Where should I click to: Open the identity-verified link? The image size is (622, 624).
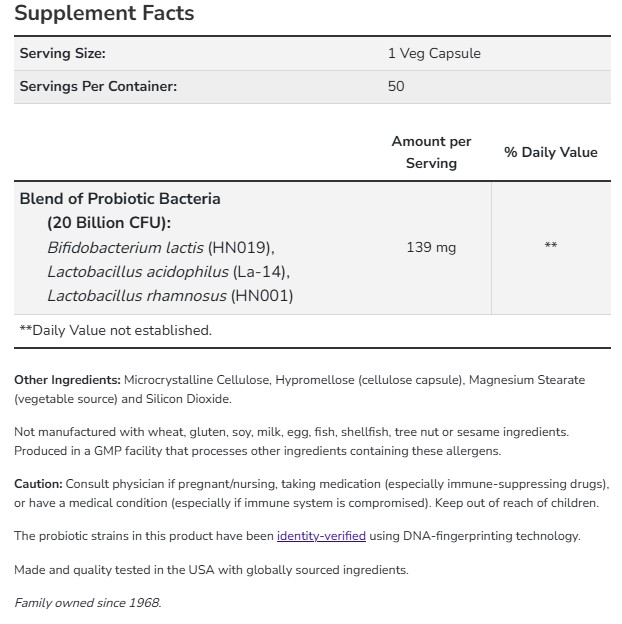[x=321, y=537]
